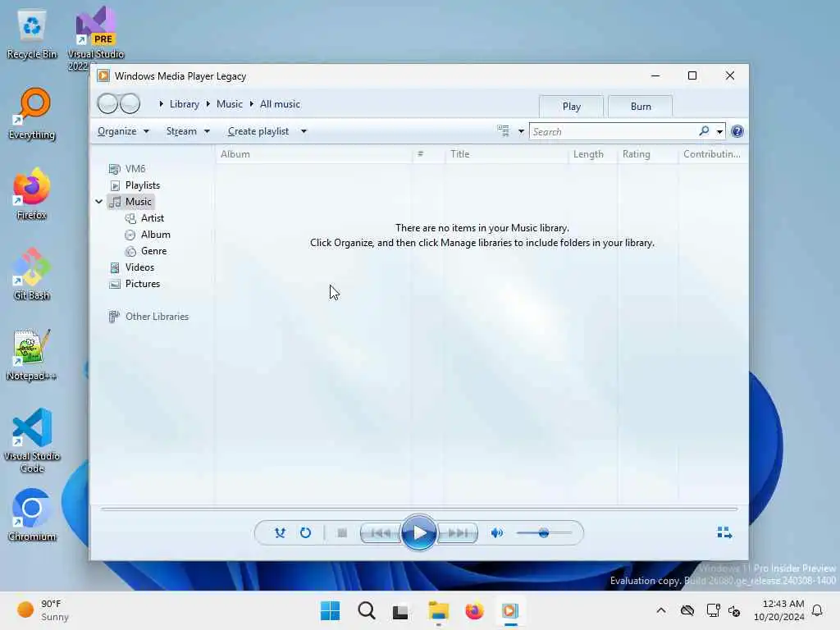This screenshot has width=840, height=630.
Task: Click All music in the breadcrumb
Action: tap(280, 104)
